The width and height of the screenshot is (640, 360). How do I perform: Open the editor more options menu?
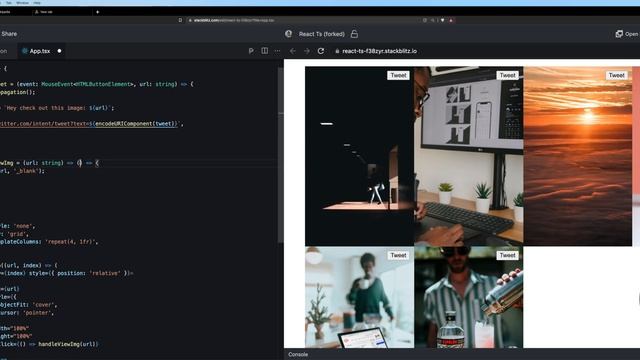coord(278,51)
